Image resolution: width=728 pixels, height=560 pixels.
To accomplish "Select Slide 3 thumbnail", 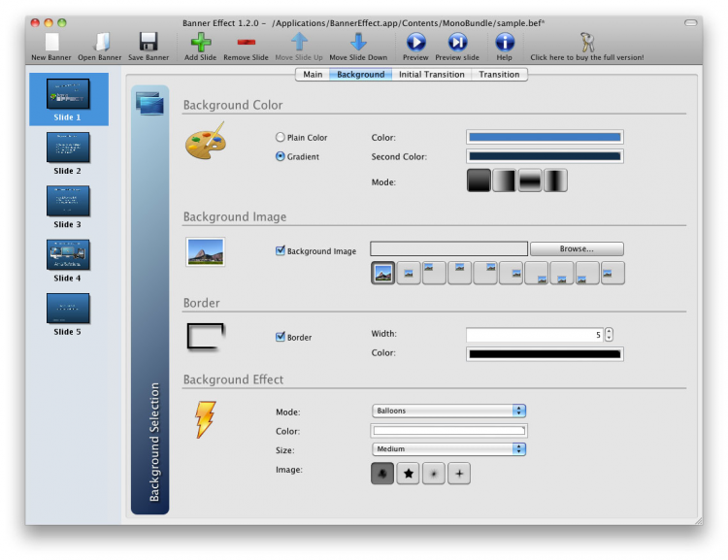I will 68,201.
